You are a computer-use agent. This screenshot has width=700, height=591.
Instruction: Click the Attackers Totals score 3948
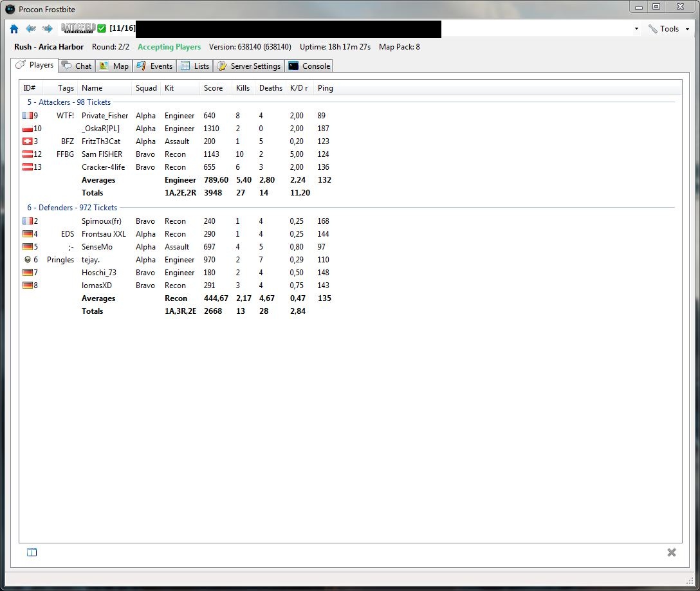pos(213,193)
